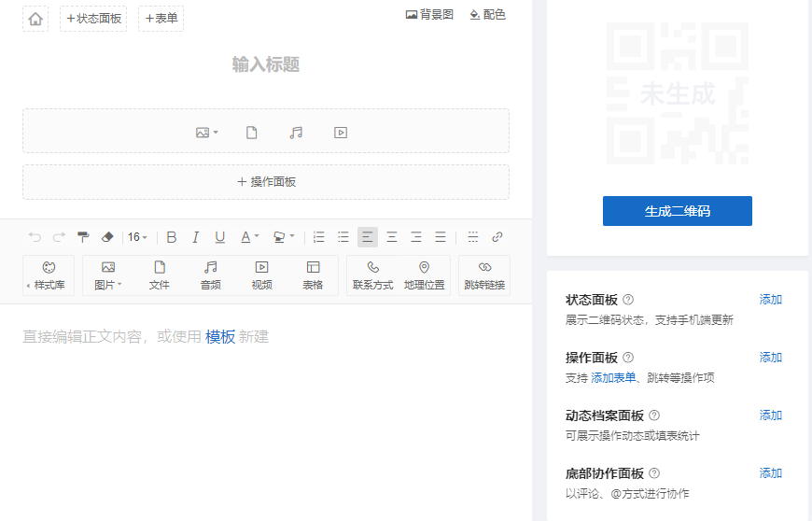Viewport: 812px width, 521px height.
Task: Insert a table with 表格 icon
Action: tap(313, 275)
